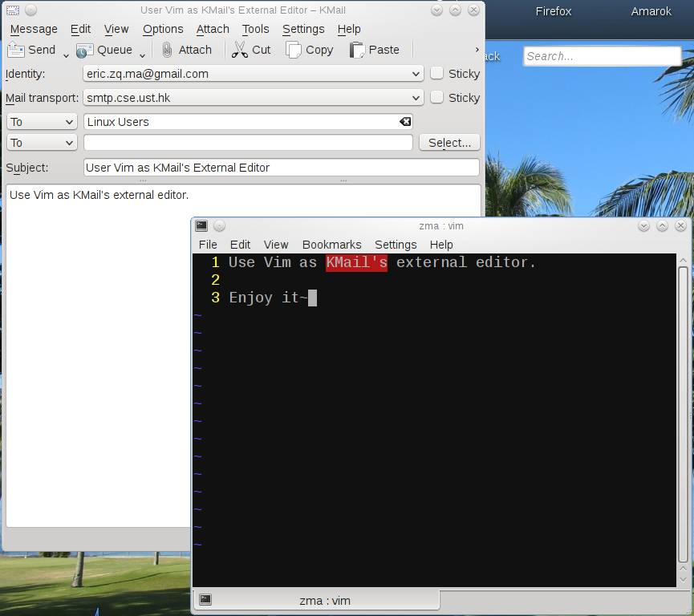Click the Subject input field
The height and width of the screenshot is (616, 694).
pyautogui.click(x=282, y=168)
